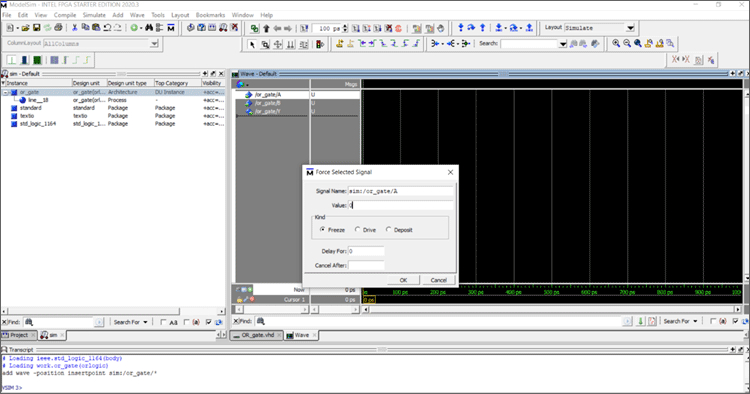Click the Delay For input field
This screenshot has height=394, width=750.
366,251
